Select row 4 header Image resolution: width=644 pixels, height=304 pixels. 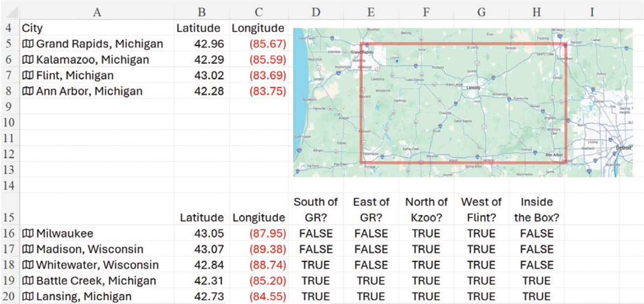(10, 27)
